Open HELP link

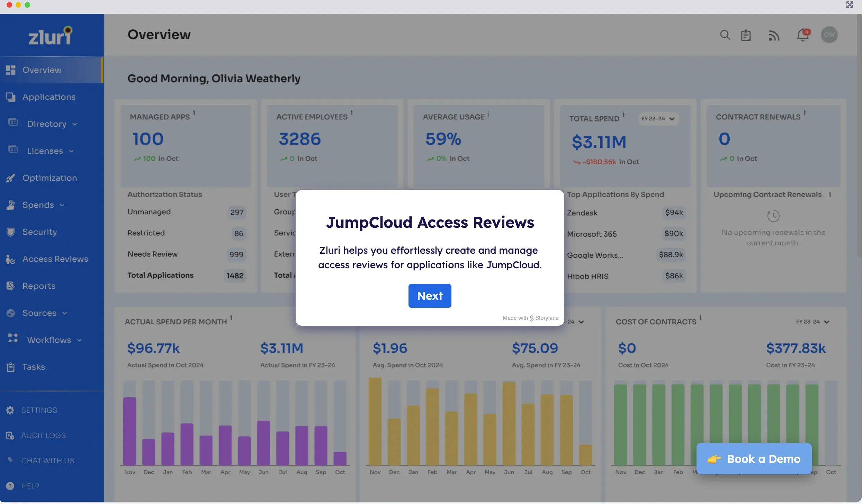point(30,486)
